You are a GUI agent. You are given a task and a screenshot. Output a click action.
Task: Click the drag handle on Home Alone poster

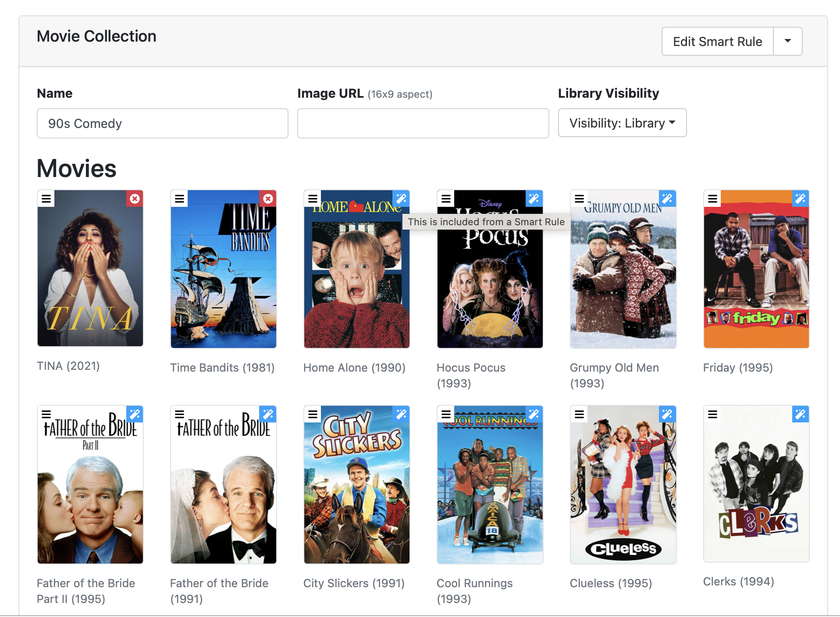click(x=313, y=199)
